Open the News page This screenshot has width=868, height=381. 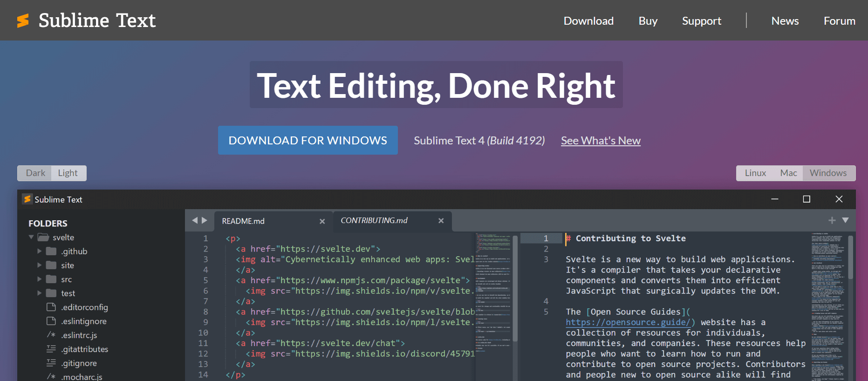click(x=785, y=21)
